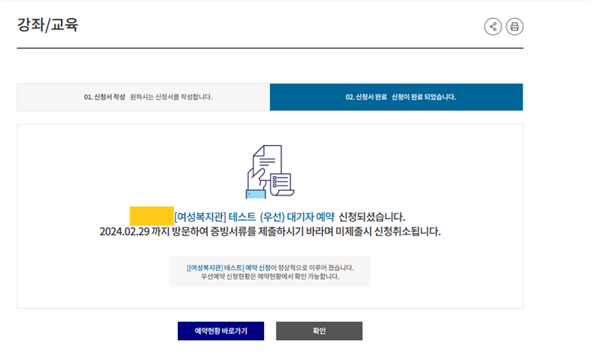This screenshot has height=364, width=592.
Task: Click the print icon
Action: [515, 27]
